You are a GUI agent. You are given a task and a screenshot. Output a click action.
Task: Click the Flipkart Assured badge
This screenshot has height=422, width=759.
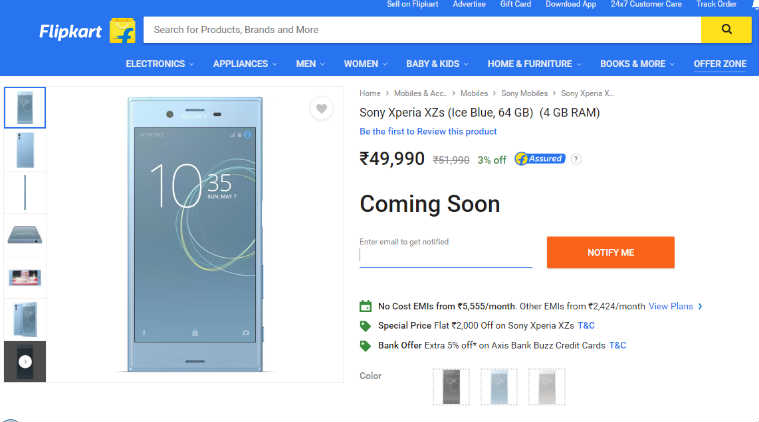pyautogui.click(x=540, y=159)
